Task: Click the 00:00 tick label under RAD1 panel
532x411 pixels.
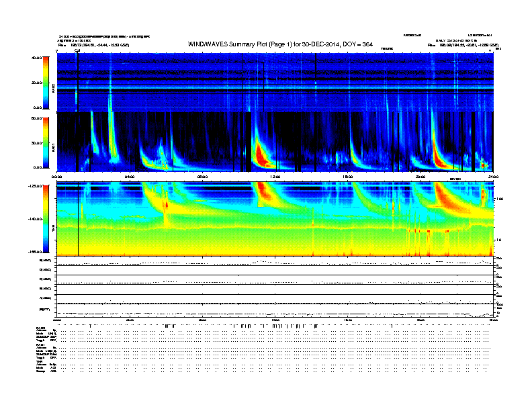Action: point(57,177)
